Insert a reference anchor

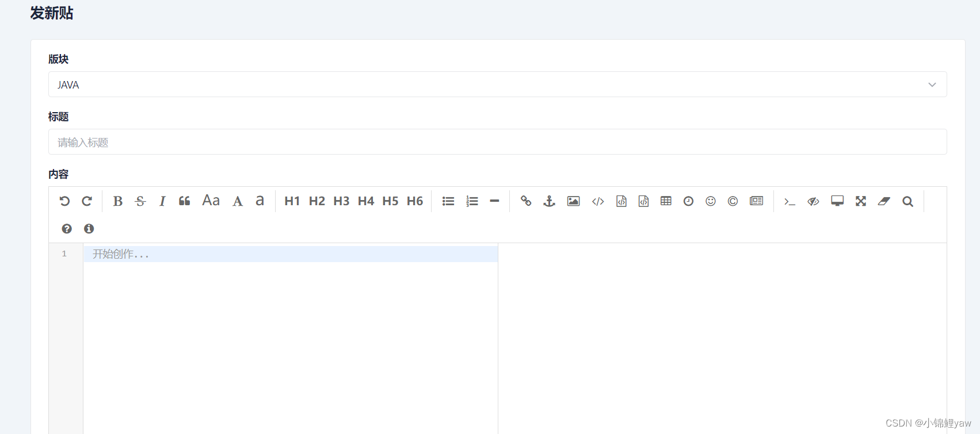[550, 201]
